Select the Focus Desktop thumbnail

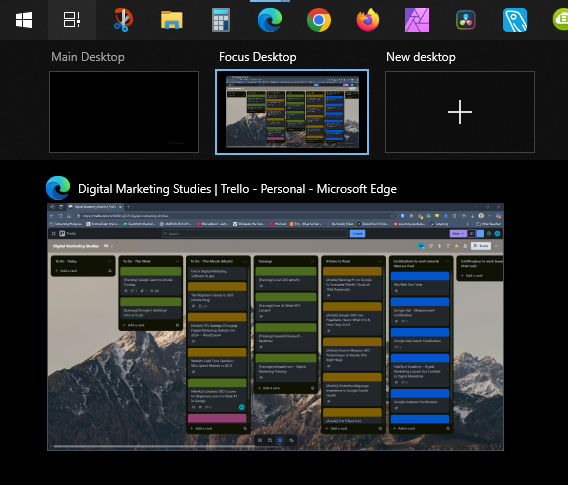292,112
